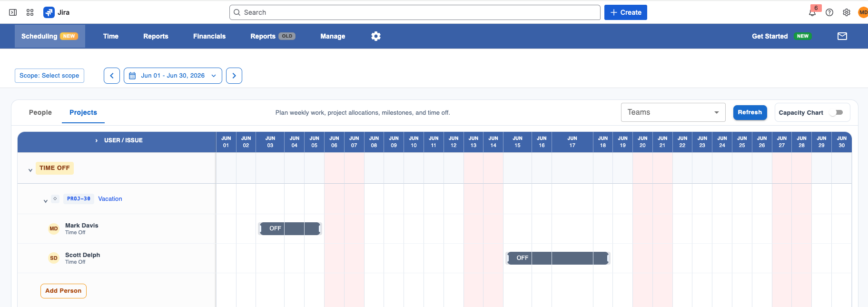The width and height of the screenshot is (868, 307).
Task: Click the JUN 24 column header
Action: [722, 142]
